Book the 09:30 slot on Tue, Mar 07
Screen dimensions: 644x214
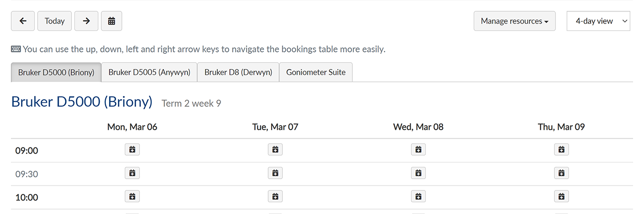click(275, 173)
